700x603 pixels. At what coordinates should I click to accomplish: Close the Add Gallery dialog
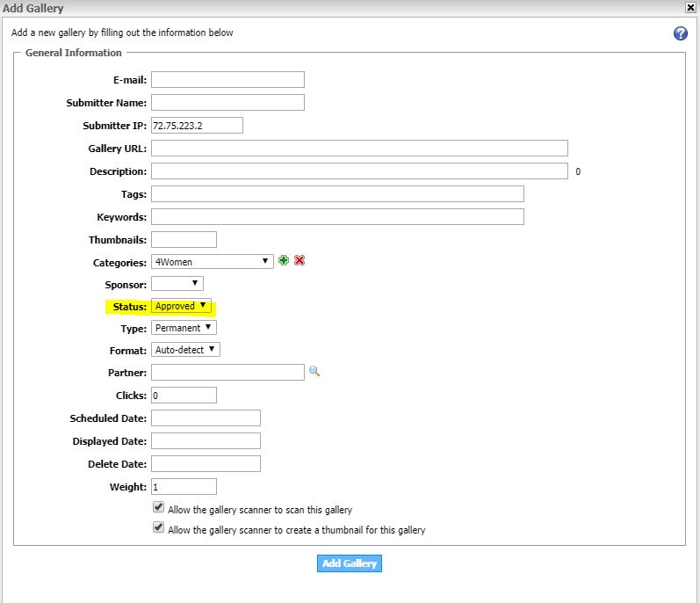pos(690,8)
